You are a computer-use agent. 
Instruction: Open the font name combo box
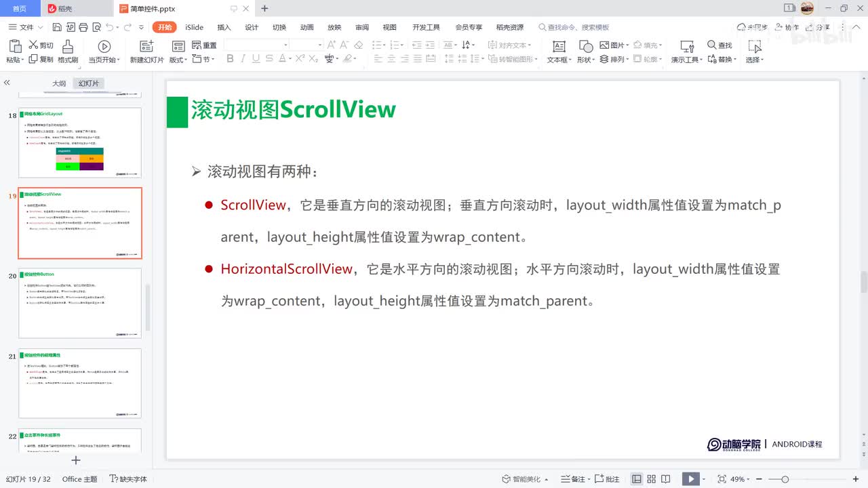[256, 45]
